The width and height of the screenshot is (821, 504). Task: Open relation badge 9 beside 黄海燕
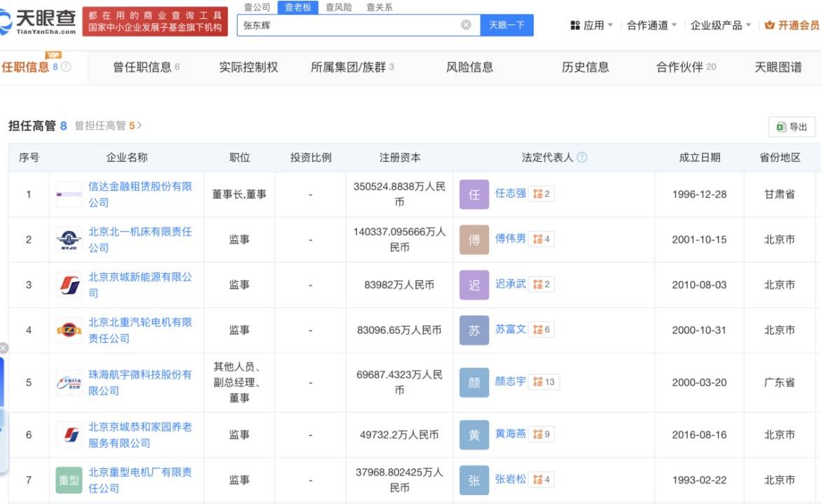(541, 434)
